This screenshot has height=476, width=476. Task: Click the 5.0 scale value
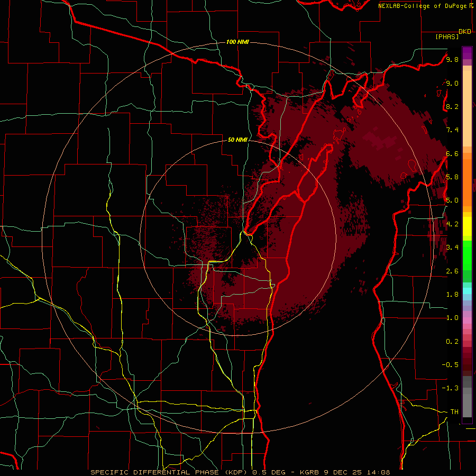(x=452, y=200)
